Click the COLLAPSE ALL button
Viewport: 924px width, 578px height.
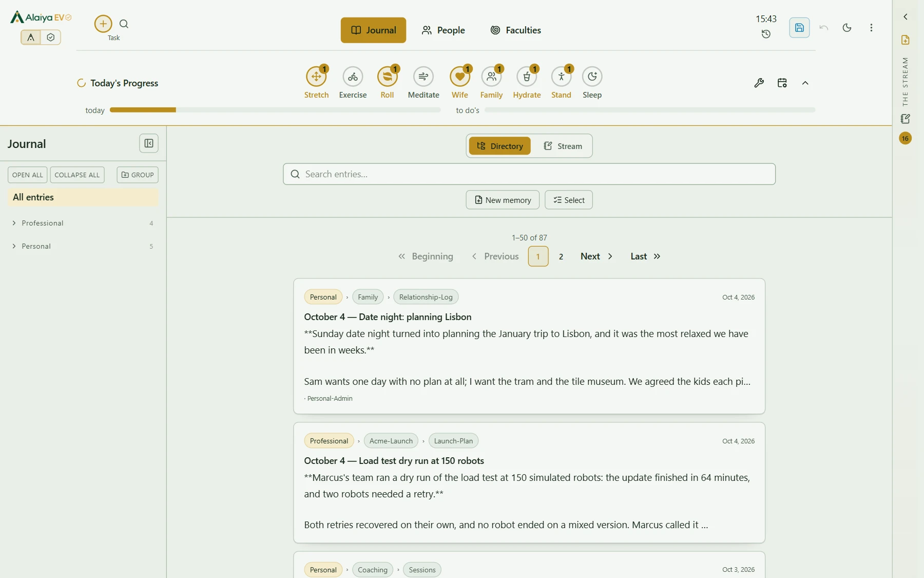click(77, 175)
